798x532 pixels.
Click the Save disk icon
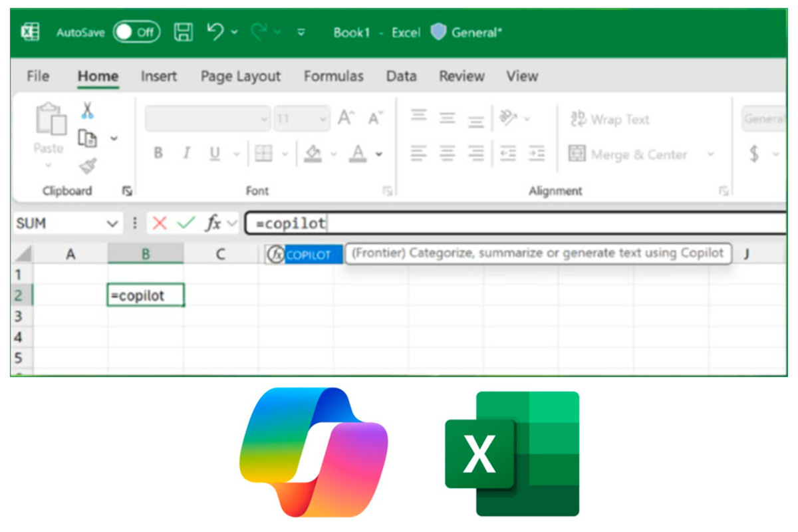[184, 32]
